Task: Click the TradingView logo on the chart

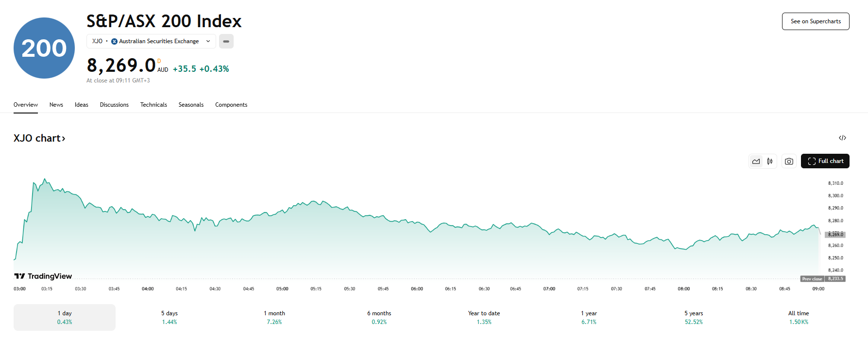Action: 42,275
